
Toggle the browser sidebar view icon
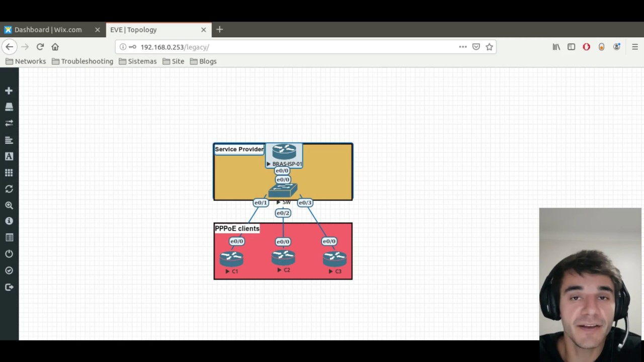[x=571, y=47]
